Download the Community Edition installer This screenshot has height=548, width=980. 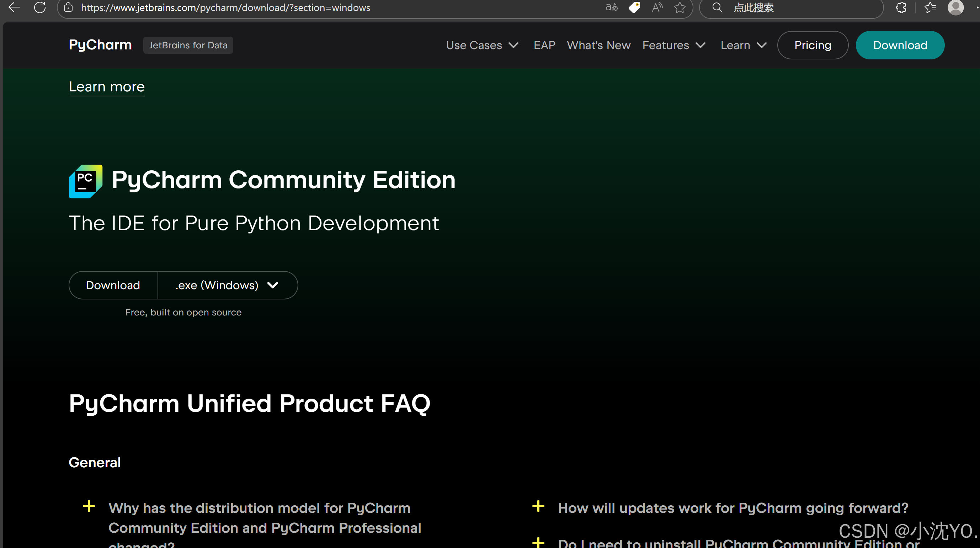click(113, 285)
